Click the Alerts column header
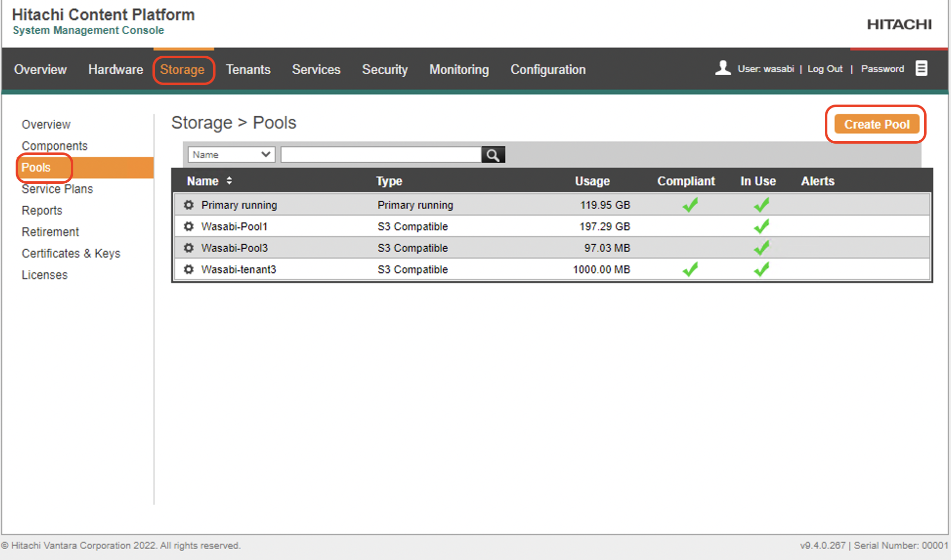The height and width of the screenshot is (560, 951). point(818,181)
